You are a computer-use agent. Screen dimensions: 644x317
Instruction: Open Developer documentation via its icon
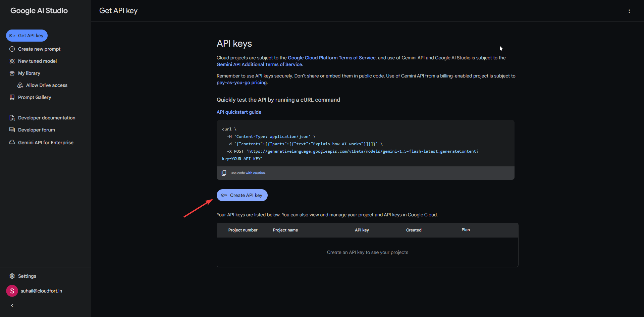click(12, 118)
